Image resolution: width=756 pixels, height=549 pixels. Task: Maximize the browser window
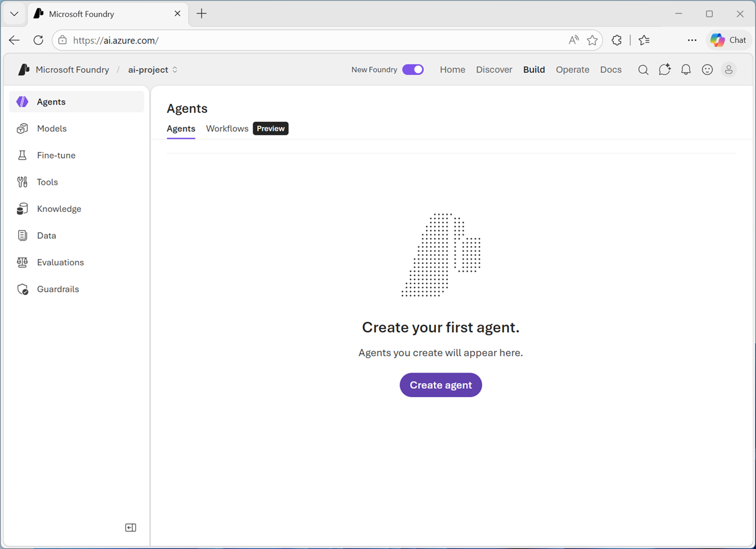[709, 14]
